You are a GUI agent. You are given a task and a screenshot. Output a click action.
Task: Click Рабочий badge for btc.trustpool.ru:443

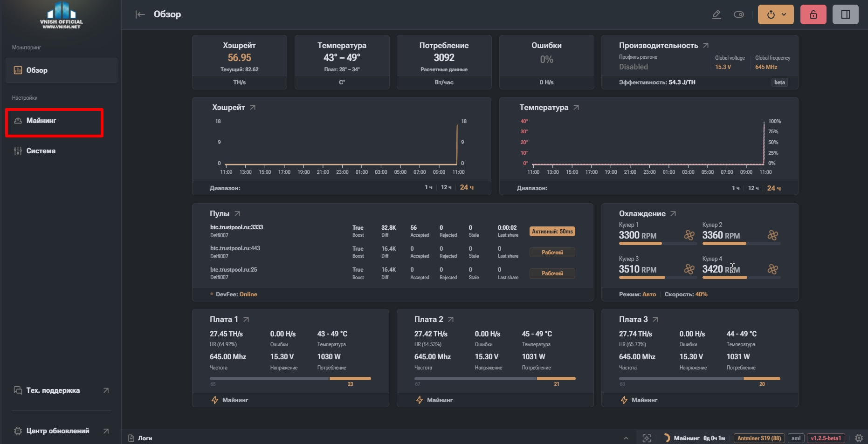pyautogui.click(x=552, y=253)
